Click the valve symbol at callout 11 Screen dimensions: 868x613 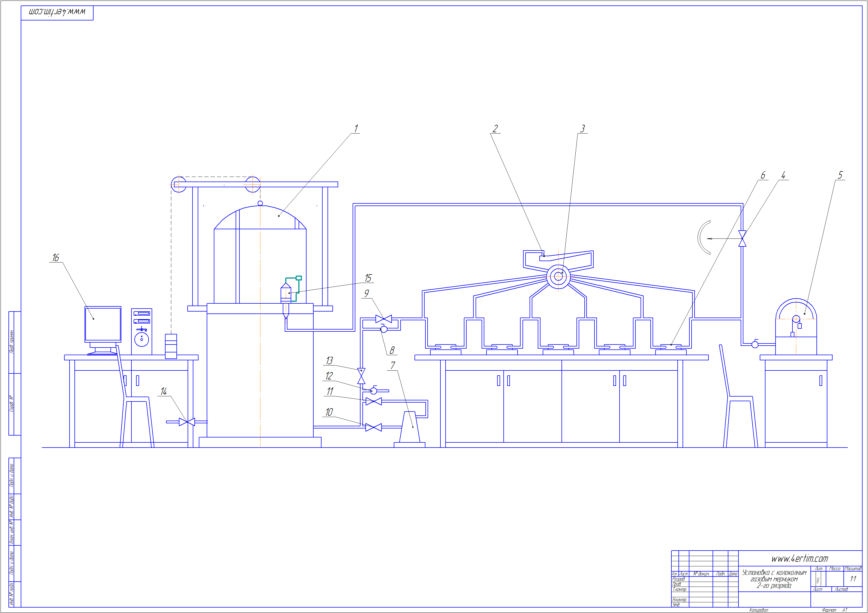click(x=374, y=401)
